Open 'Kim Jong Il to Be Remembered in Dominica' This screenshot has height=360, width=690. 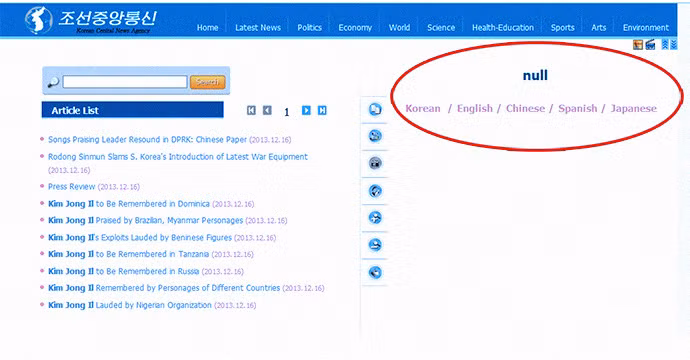pos(128,204)
